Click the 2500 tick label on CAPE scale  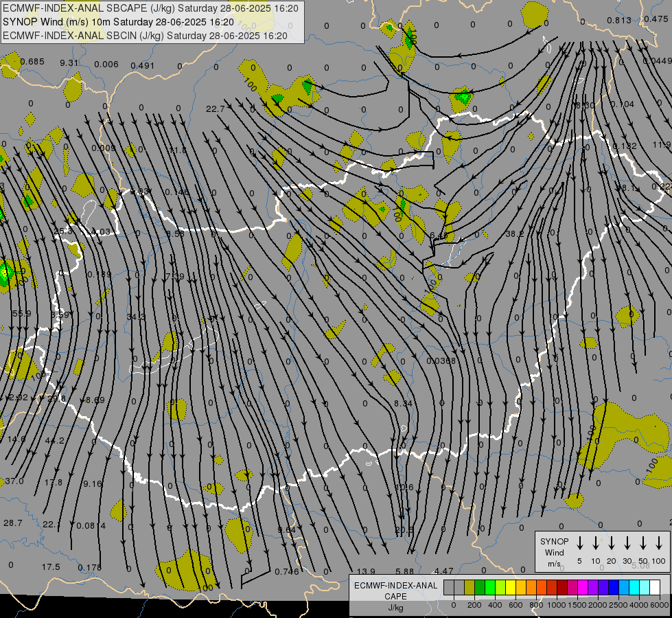click(x=618, y=605)
